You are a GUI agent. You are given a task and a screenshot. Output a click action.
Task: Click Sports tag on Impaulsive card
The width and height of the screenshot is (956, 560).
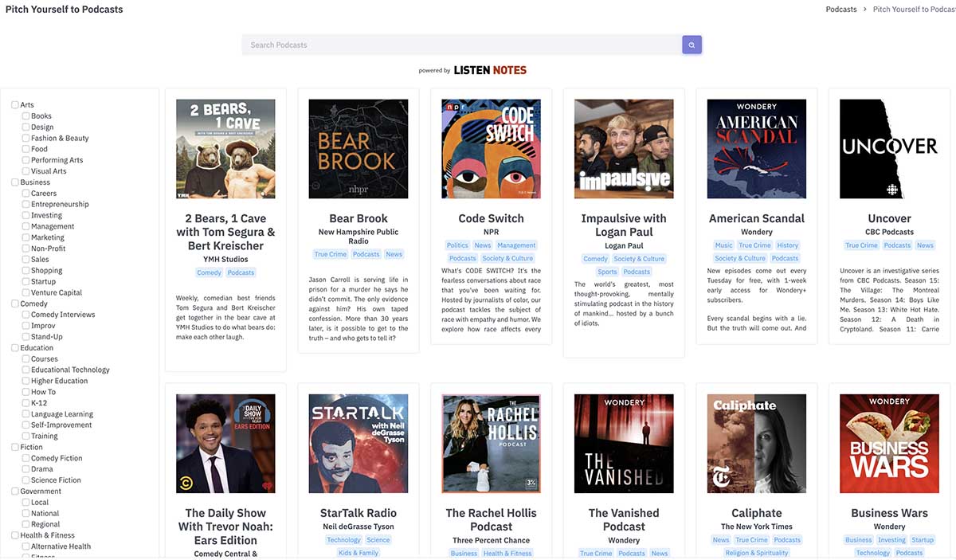[x=607, y=272]
